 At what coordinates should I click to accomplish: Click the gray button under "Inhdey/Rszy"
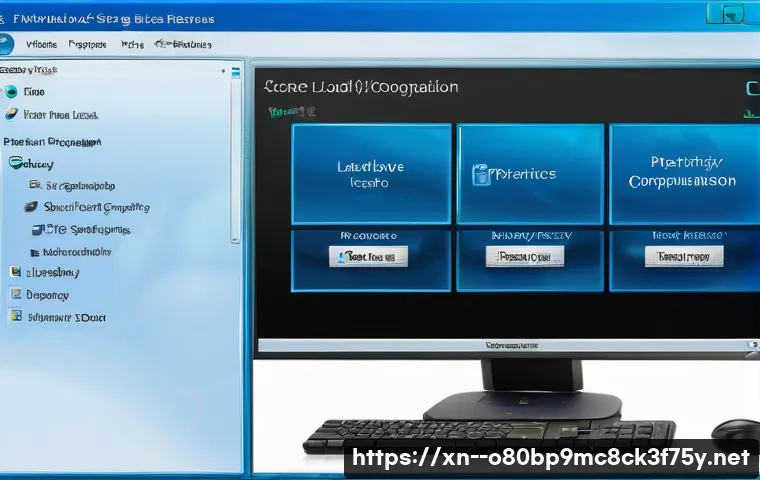pyautogui.click(x=525, y=256)
